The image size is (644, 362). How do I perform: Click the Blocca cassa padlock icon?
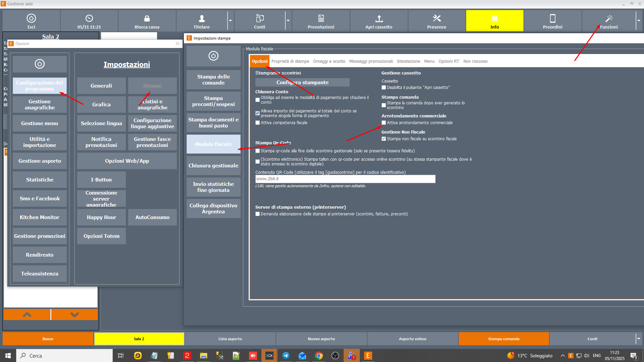tap(147, 18)
